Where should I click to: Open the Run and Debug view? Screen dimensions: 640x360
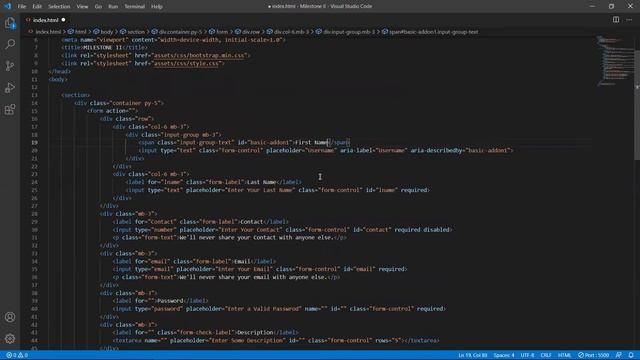coord(10,88)
